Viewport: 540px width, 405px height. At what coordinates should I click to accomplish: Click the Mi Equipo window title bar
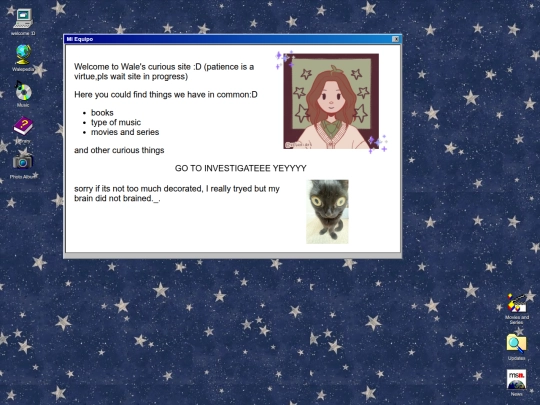[x=232, y=39]
